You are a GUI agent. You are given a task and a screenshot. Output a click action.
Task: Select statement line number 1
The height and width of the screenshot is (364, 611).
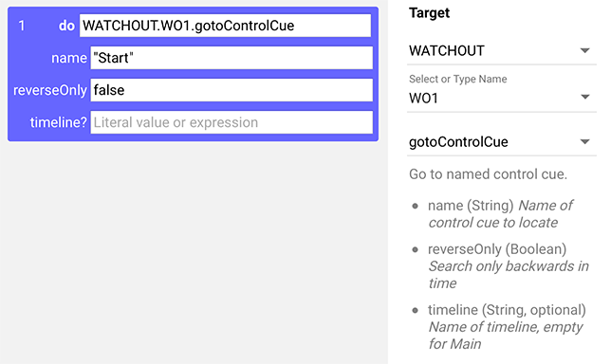coord(22,26)
